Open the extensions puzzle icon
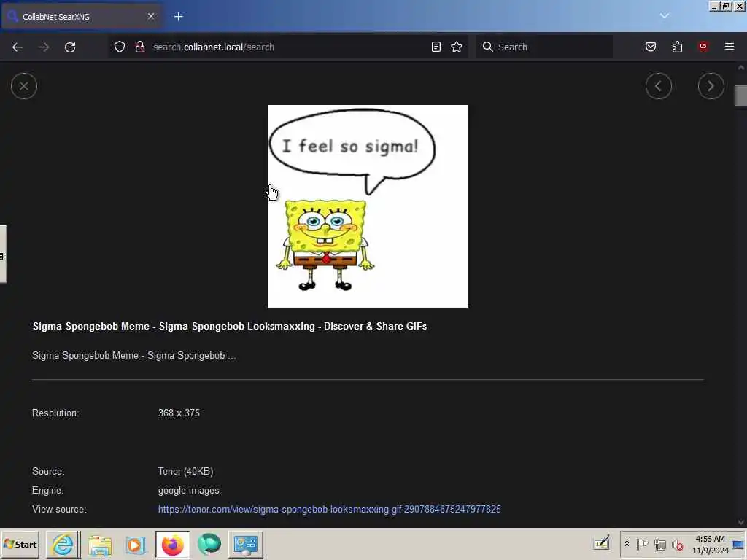Image resolution: width=747 pixels, height=560 pixels. (677, 47)
